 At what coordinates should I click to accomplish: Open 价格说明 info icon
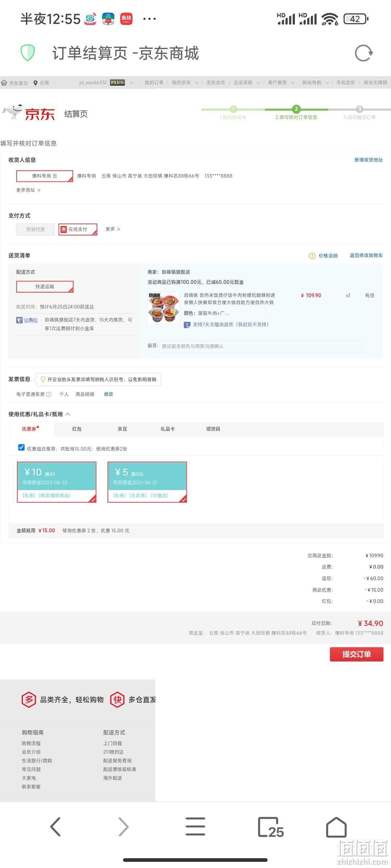(312, 256)
